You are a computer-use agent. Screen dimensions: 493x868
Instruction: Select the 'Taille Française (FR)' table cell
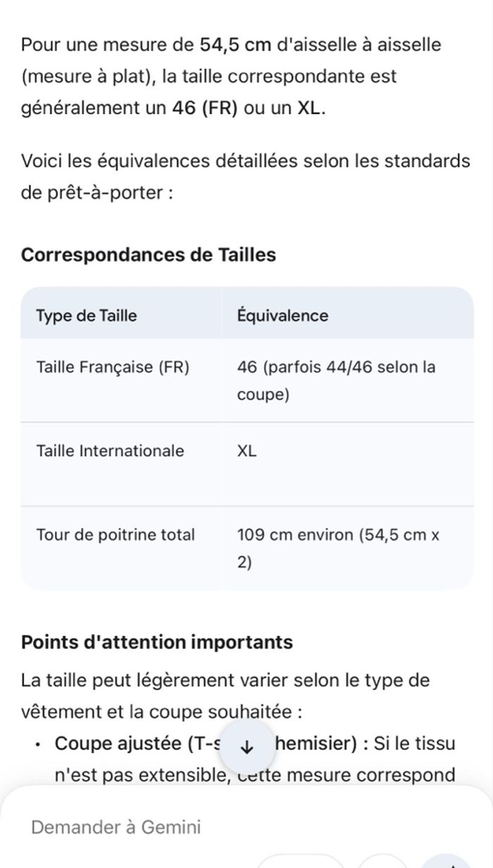113,367
